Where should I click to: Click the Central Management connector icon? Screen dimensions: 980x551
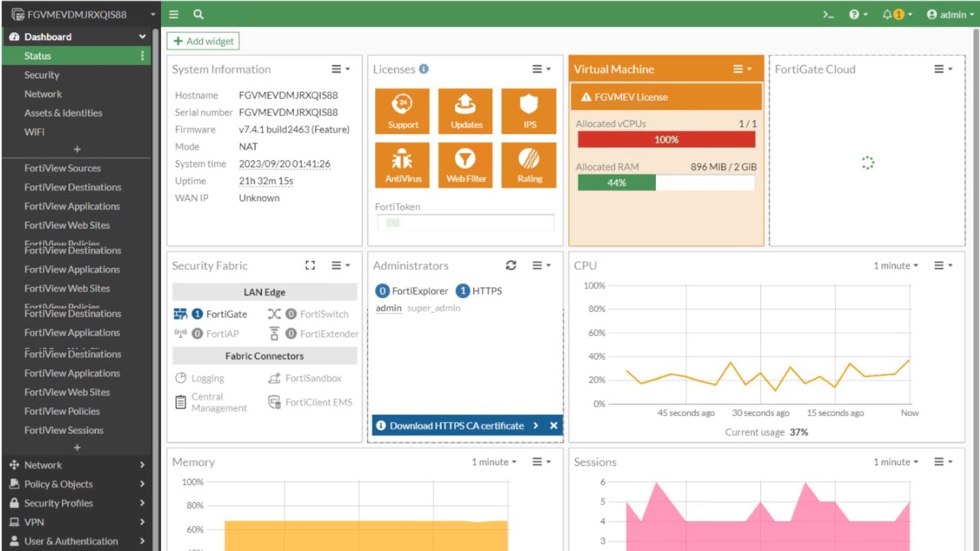tap(181, 402)
